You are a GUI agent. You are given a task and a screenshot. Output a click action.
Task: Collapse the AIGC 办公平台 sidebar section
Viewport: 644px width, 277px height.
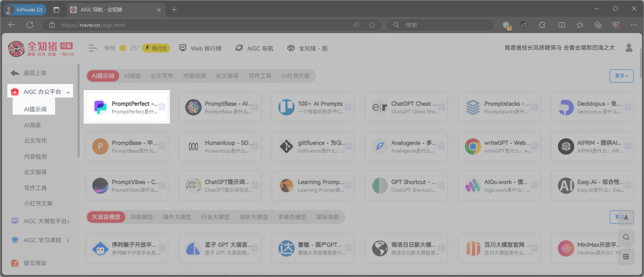pos(40,92)
